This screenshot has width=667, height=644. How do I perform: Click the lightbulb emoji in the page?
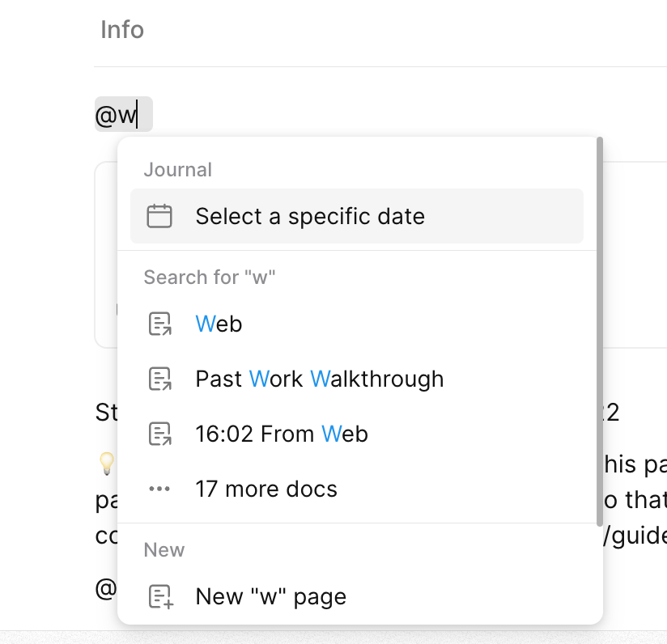point(106,463)
